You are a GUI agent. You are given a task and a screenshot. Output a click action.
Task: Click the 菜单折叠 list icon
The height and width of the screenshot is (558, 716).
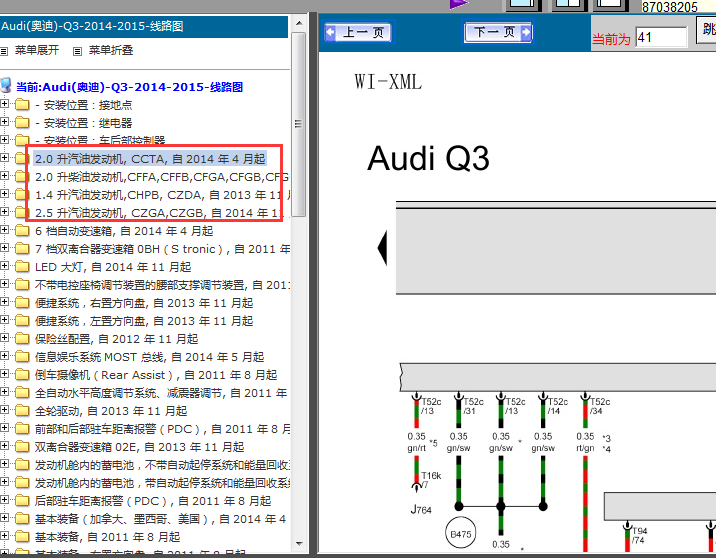[78, 51]
